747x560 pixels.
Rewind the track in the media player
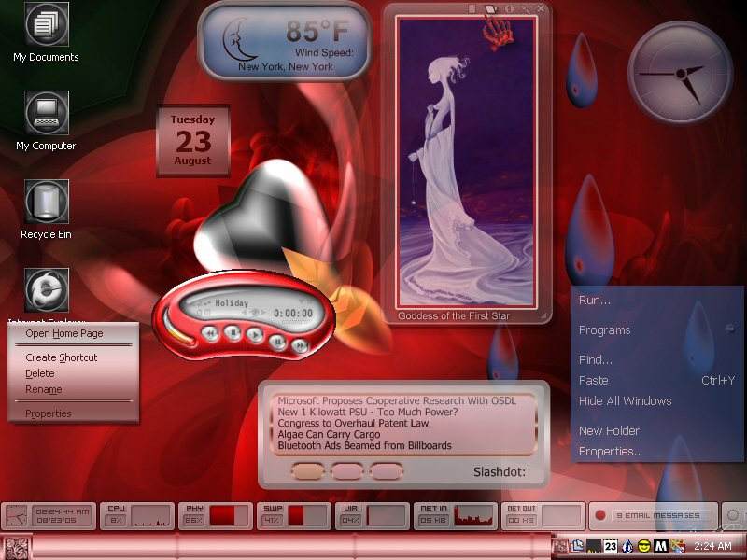tap(210, 333)
